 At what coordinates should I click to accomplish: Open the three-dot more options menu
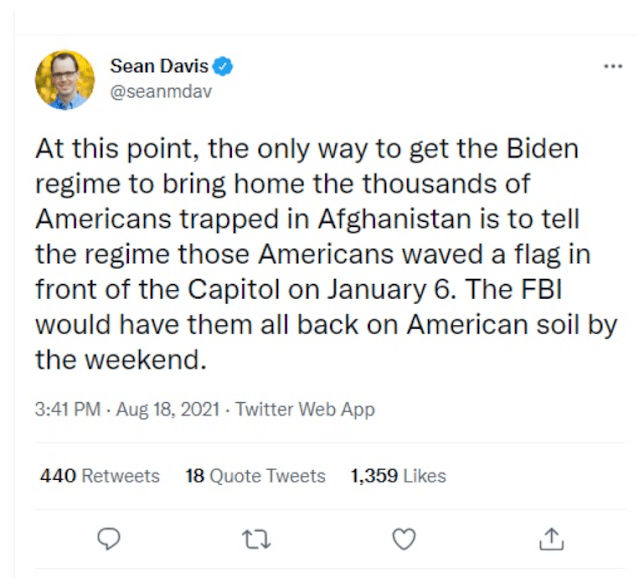612,66
